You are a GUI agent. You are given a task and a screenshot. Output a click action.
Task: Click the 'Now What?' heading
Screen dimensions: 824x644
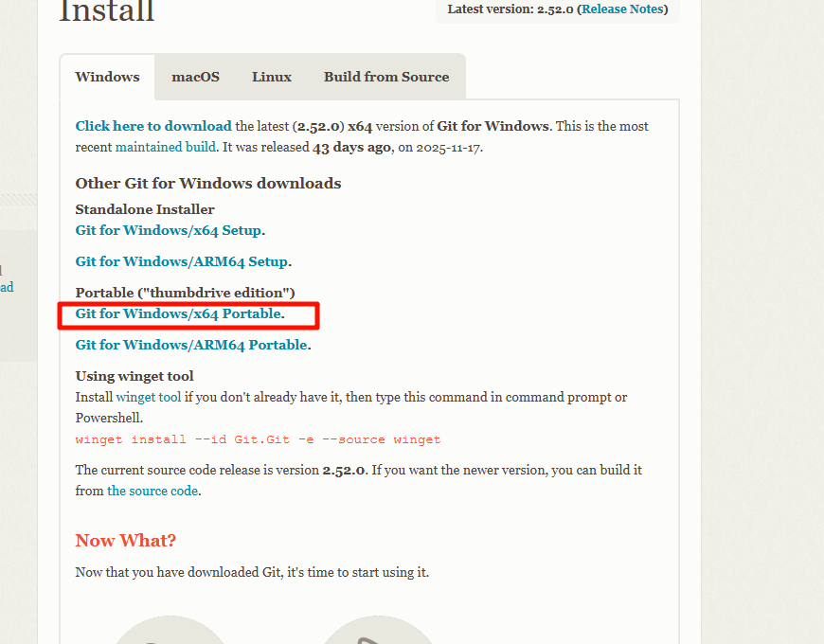[x=126, y=541]
